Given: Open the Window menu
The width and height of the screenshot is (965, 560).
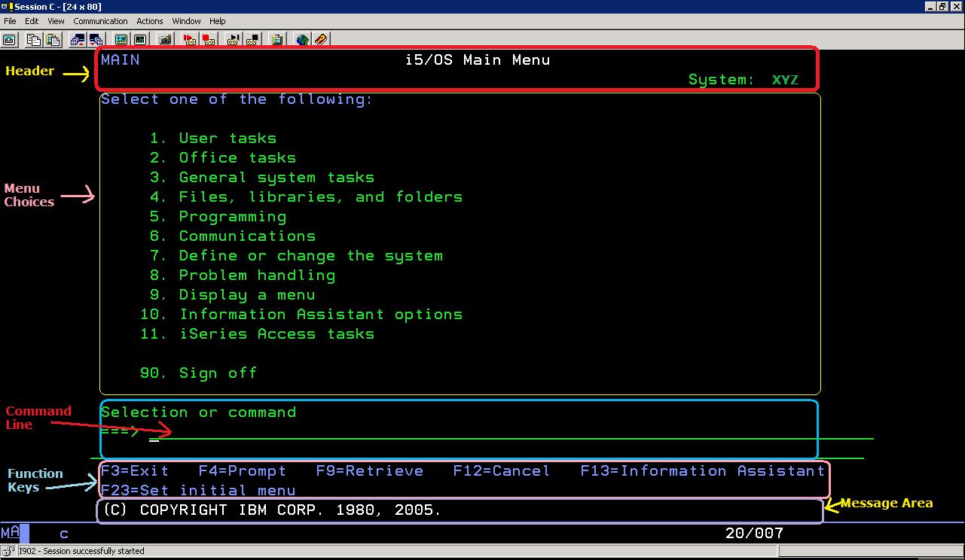Looking at the screenshot, I should (x=186, y=21).
